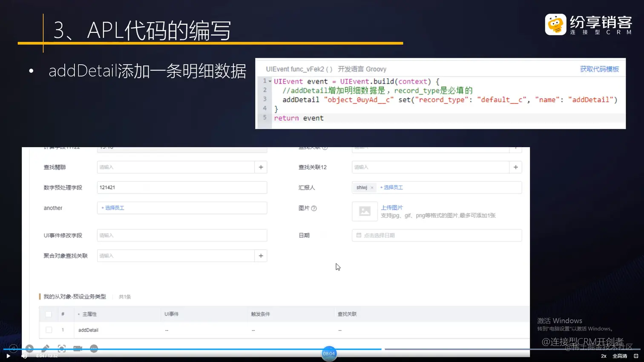Click the calendar icon in 日期 field
The image size is (644, 362).
(359, 235)
